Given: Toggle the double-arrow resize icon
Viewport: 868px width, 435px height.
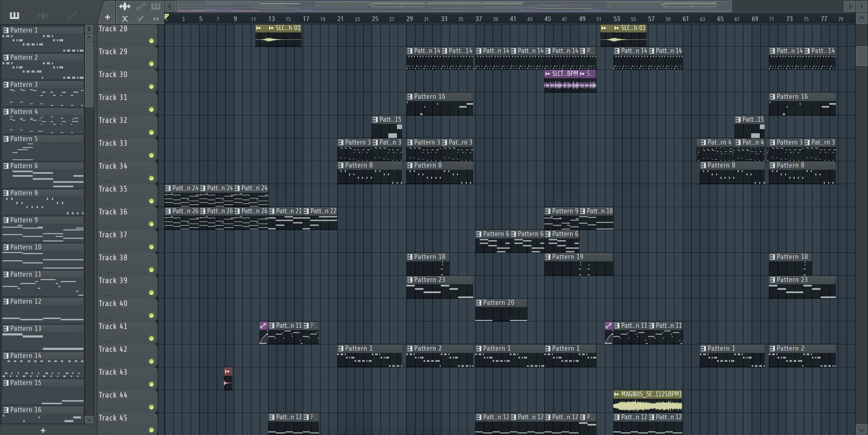Looking at the screenshot, I should tap(156, 19).
